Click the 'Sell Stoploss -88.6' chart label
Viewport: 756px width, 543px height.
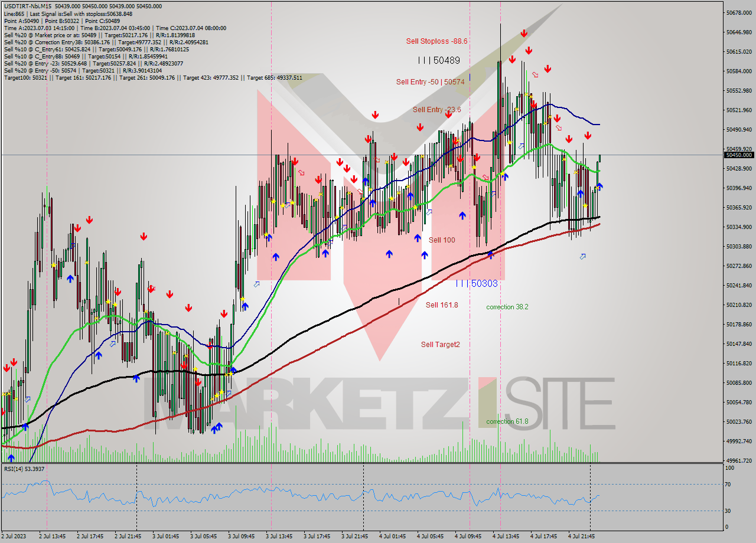click(x=436, y=41)
